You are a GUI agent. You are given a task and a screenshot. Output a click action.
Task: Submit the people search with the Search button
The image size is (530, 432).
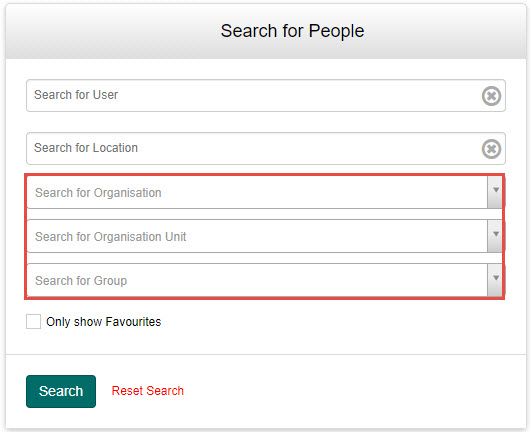tap(61, 391)
